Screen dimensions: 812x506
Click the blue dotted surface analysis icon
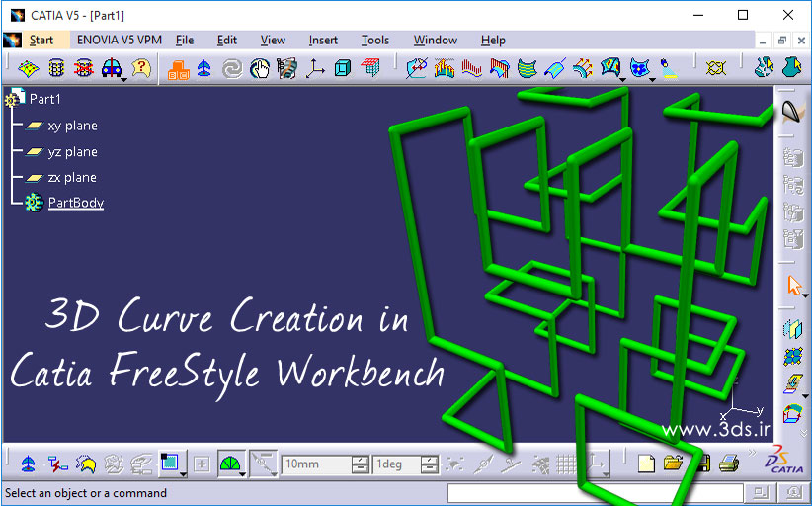click(640, 68)
